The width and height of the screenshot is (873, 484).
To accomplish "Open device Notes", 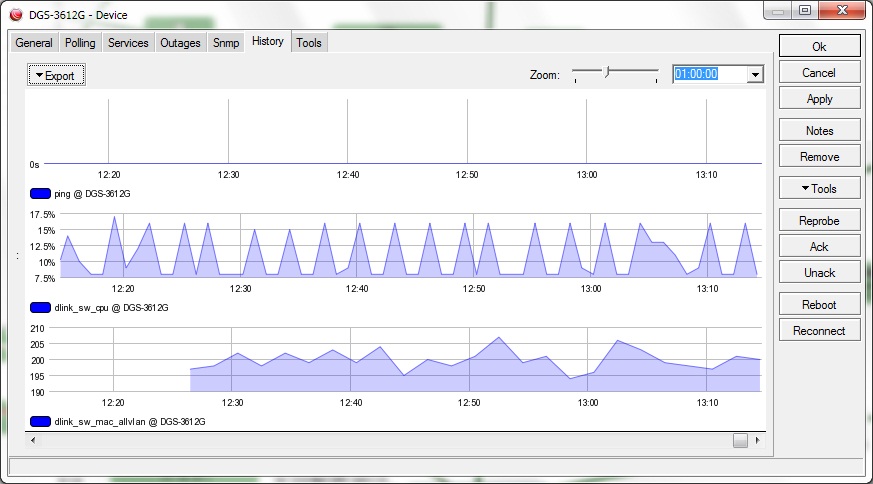I will [819, 131].
